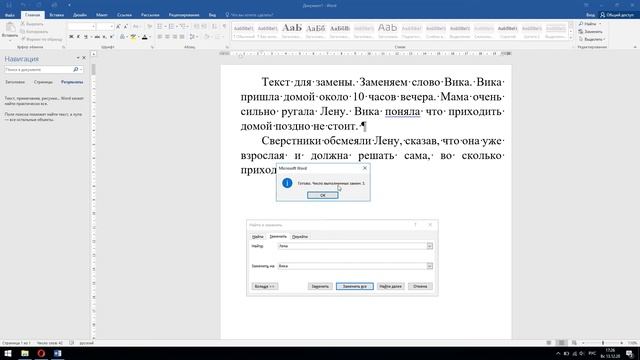Open the Макет ribbon tab
The image size is (640, 360).
(x=102, y=15)
